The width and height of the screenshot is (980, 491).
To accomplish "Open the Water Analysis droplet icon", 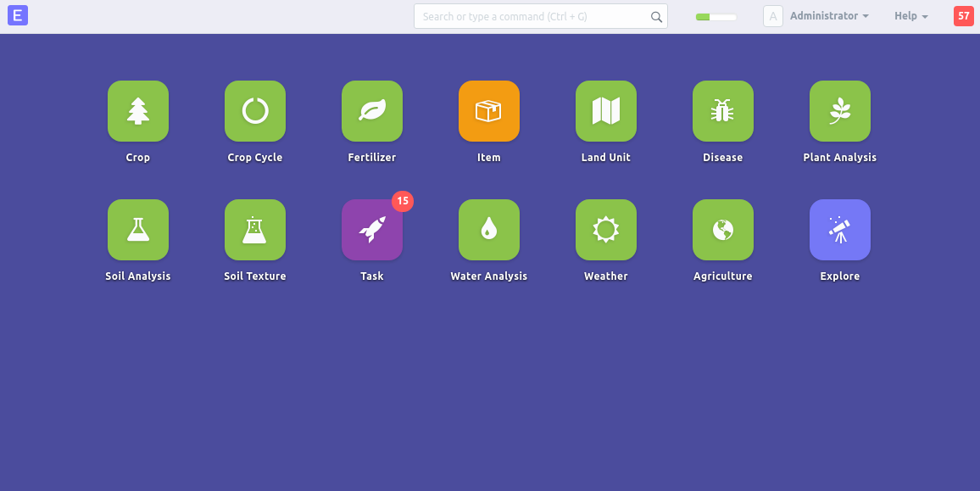I will point(489,230).
